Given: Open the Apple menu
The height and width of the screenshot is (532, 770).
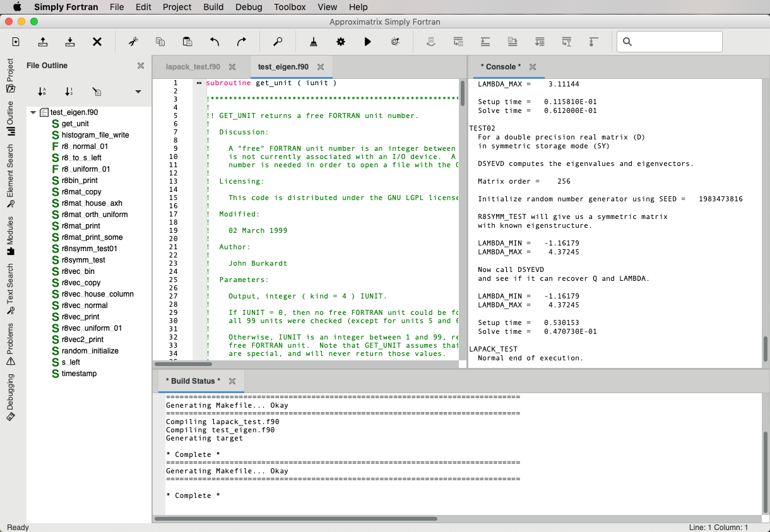Looking at the screenshot, I should 17,7.
